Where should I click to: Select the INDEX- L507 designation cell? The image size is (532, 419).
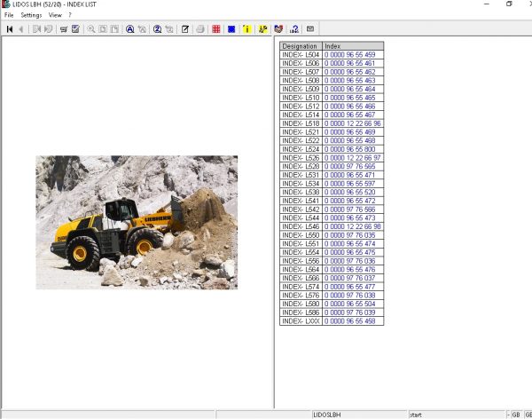coord(301,72)
